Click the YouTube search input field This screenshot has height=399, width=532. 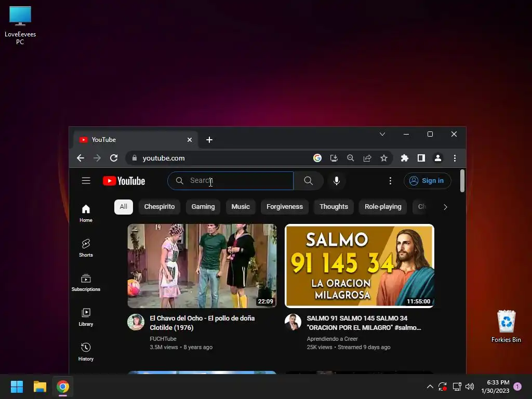231,181
